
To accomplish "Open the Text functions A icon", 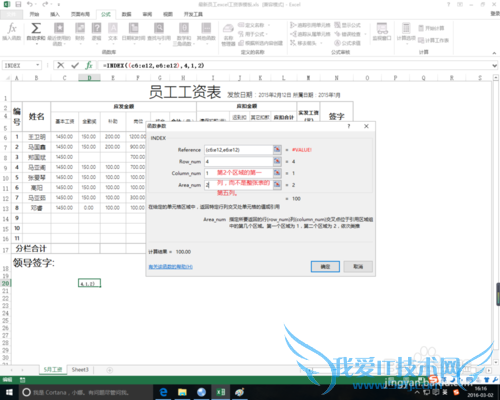I will (113, 32).
